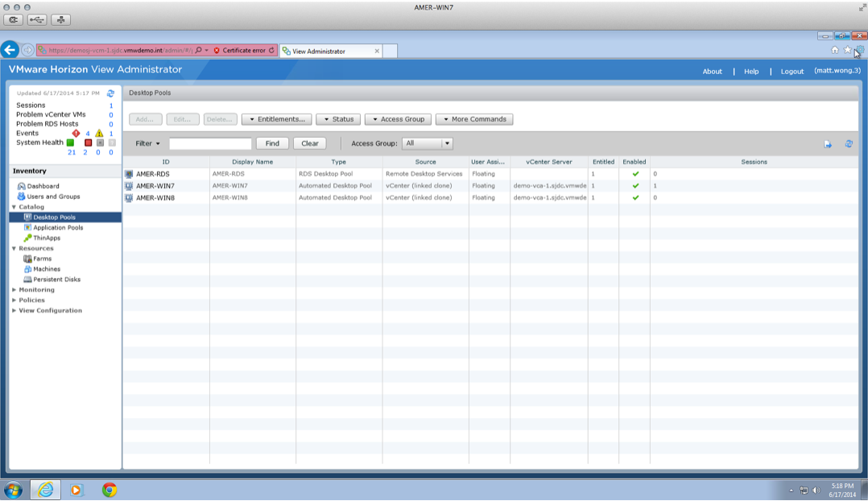
Task: Click the Certificate error indicator
Action: pyautogui.click(x=240, y=51)
